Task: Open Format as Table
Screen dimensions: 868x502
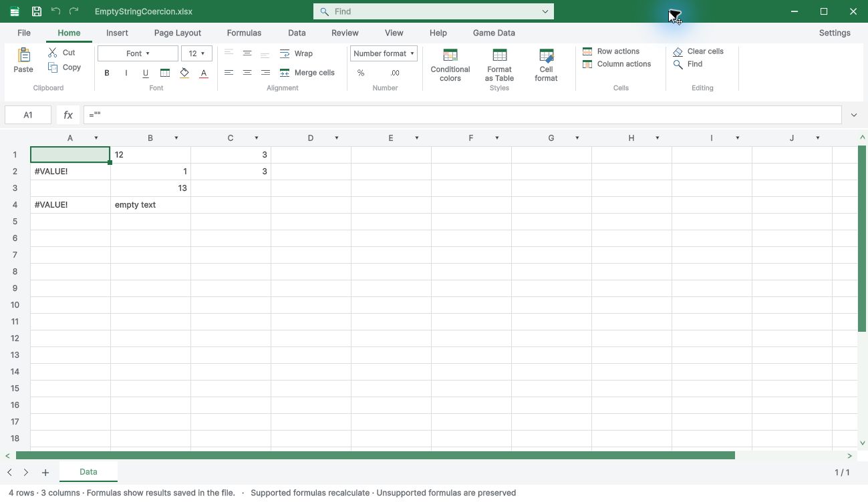Action: (x=499, y=65)
